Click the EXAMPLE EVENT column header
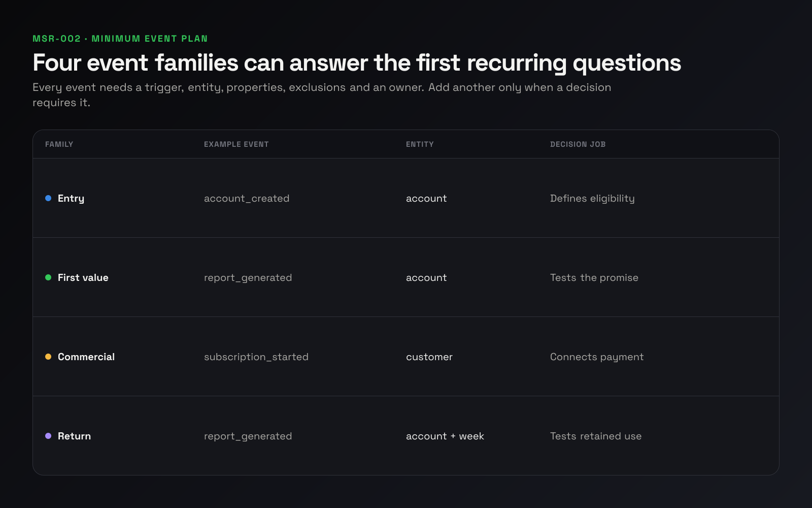This screenshot has height=508, width=812. click(236, 144)
